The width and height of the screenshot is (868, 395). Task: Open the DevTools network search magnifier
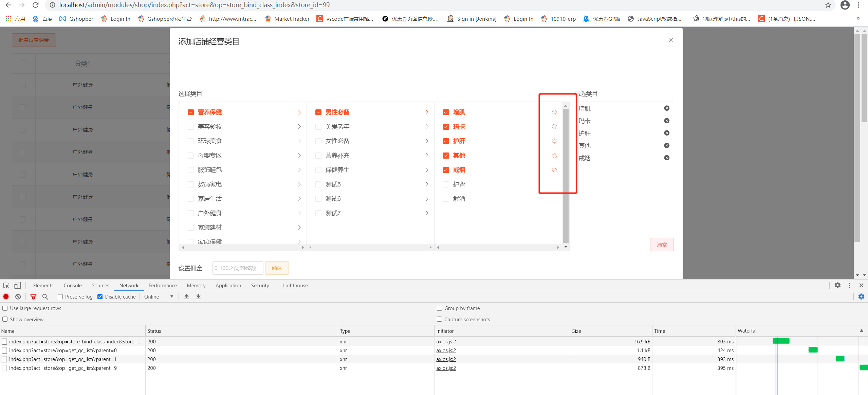pos(45,297)
